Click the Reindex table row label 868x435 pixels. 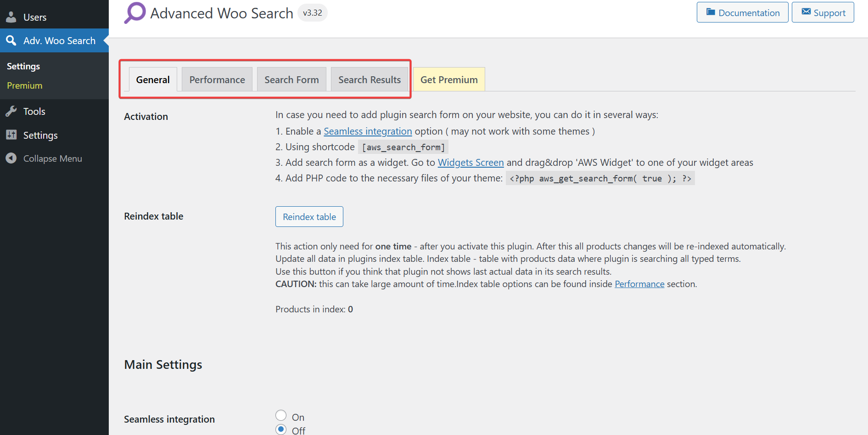coord(154,216)
